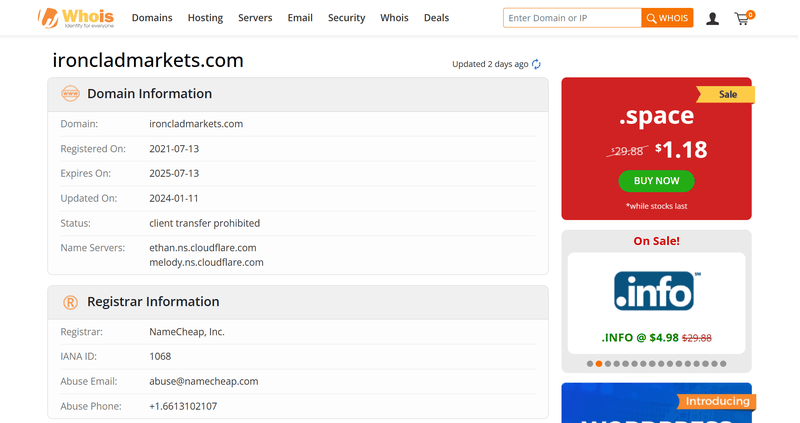Focus the Enter Domain or IP field
This screenshot has height=423, width=800.
click(572, 18)
